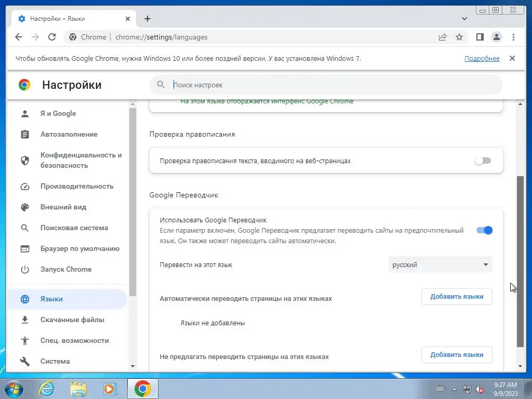Enable spell check toggle for web pages
This screenshot has width=532, height=399.
coord(483,161)
